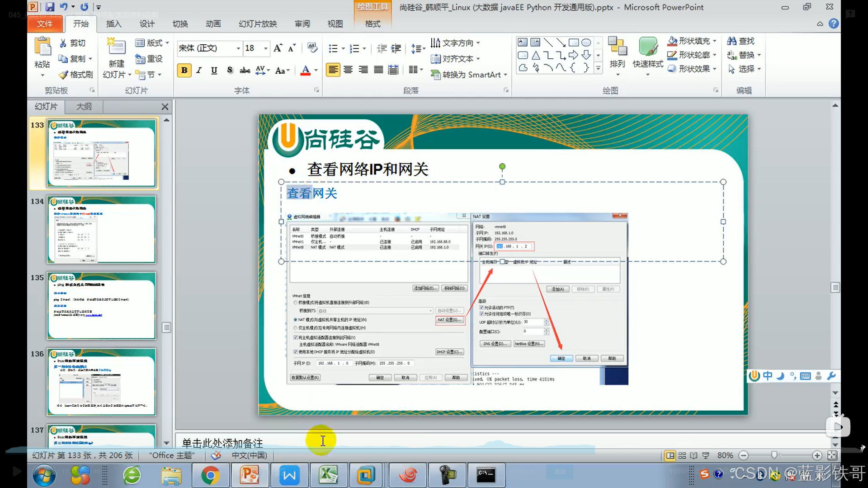This screenshot has height=488, width=868.
Task: Click the Arrange (排列) icon
Action: click(617, 47)
